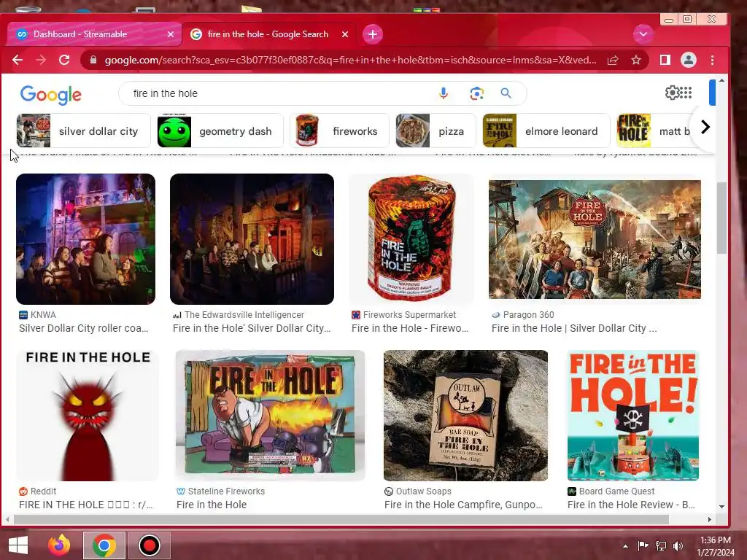
Task: Open the Windows Start menu
Action: tap(18, 545)
